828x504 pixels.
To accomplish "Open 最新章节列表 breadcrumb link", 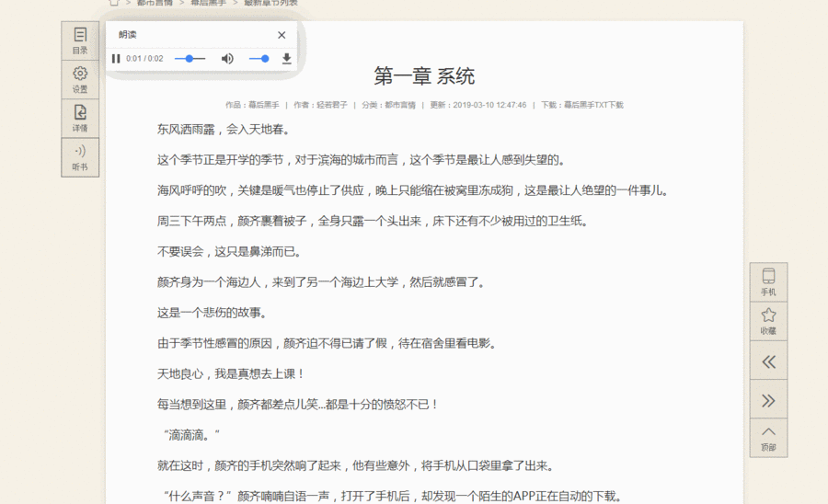I will pyautogui.click(x=270, y=3).
